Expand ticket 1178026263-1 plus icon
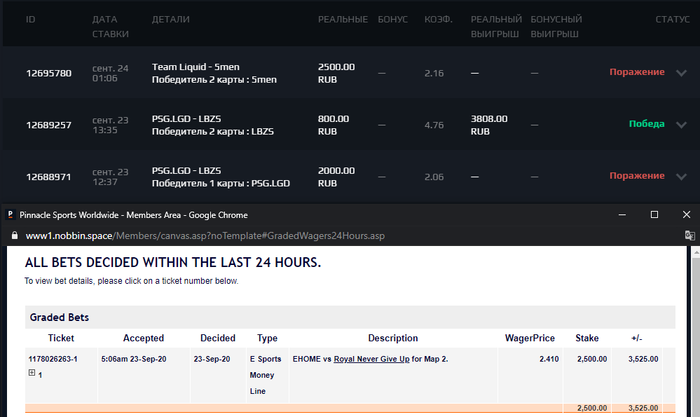This screenshot has width=700, height=417. [x=32, y=372]
